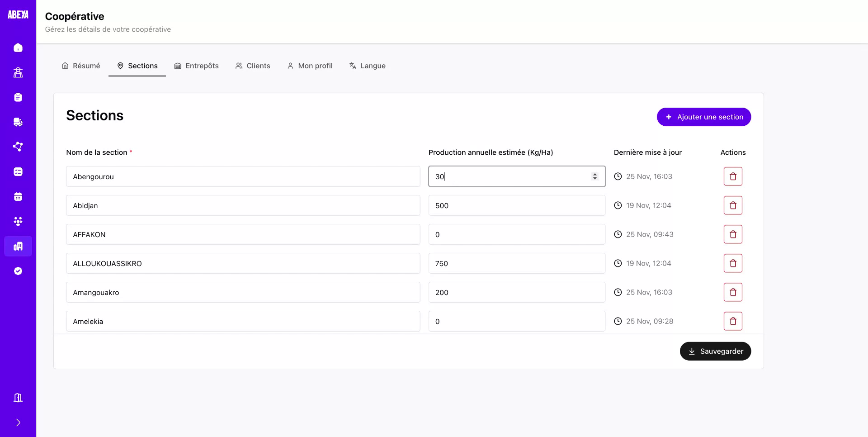Select the farmer icon in the sidebar

(x=18, y=72)
